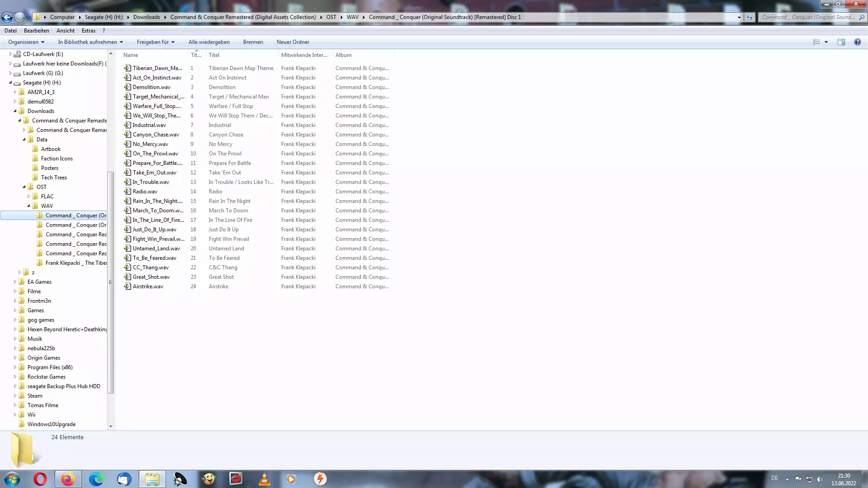Collapse the Downloads folder tree node

(x=15, y=111)
